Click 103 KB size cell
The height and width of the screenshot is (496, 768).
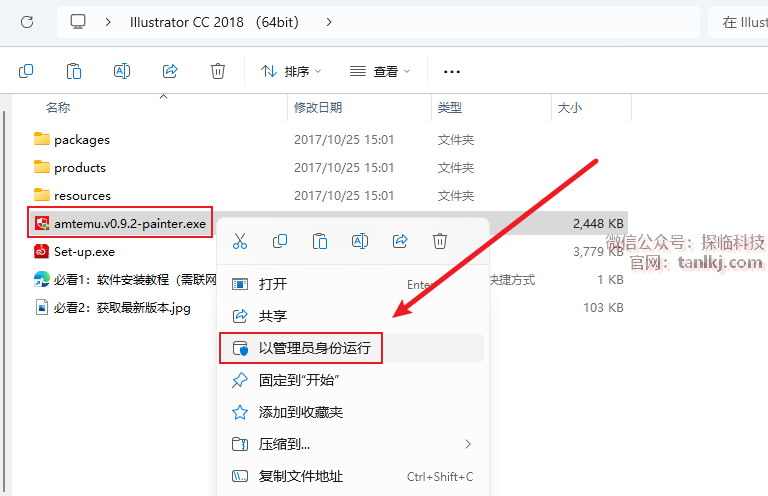pos(603,307)
